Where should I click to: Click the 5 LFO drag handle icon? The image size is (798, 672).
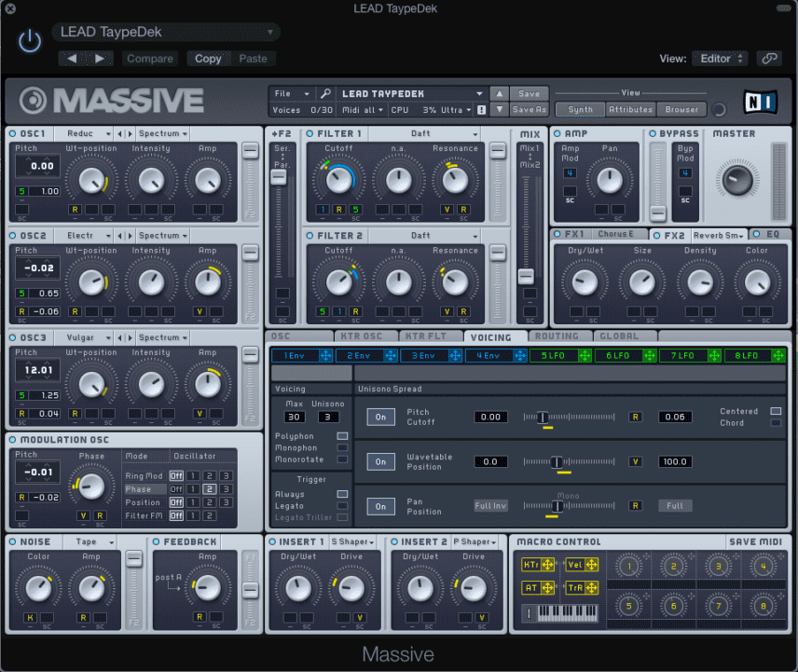[x=585, y=356]
